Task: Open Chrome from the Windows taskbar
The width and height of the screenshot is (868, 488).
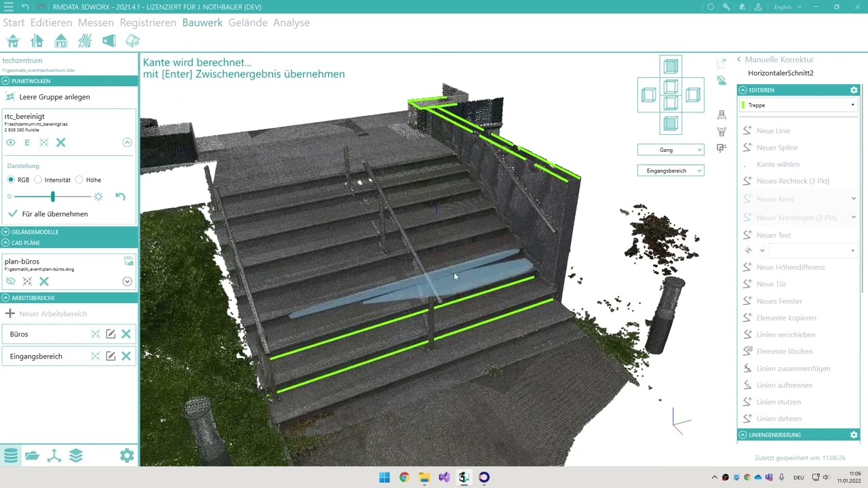Action: 404,477
